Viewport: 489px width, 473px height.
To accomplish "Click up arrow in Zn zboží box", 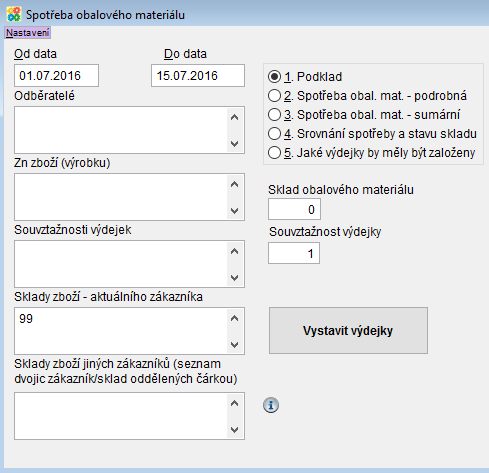I will [235, 184].
